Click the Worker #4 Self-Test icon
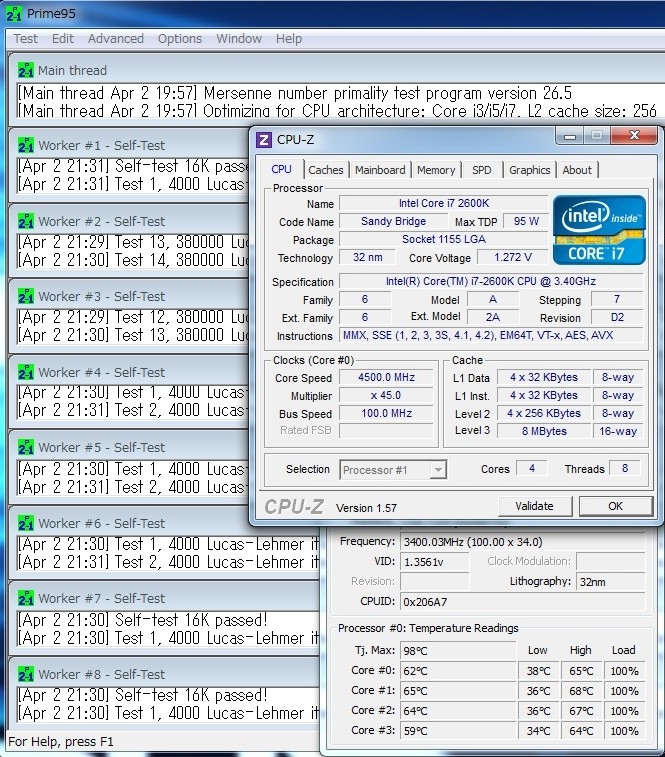This screenshot has width=665, height=757. [26, 372]
